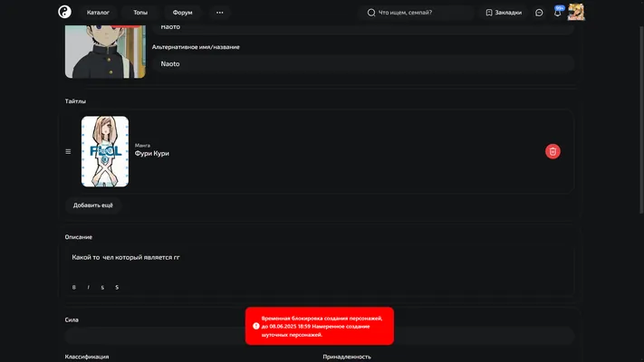Click the Добавить ещё button

click(92, 205)
